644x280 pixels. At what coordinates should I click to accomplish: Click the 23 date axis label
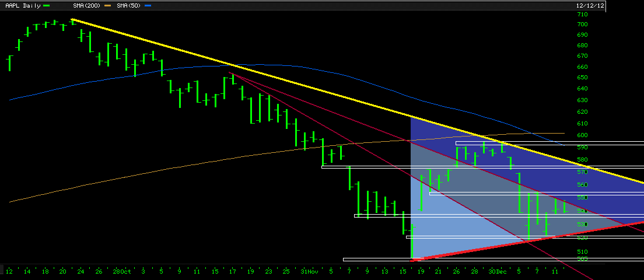point(268,271)
